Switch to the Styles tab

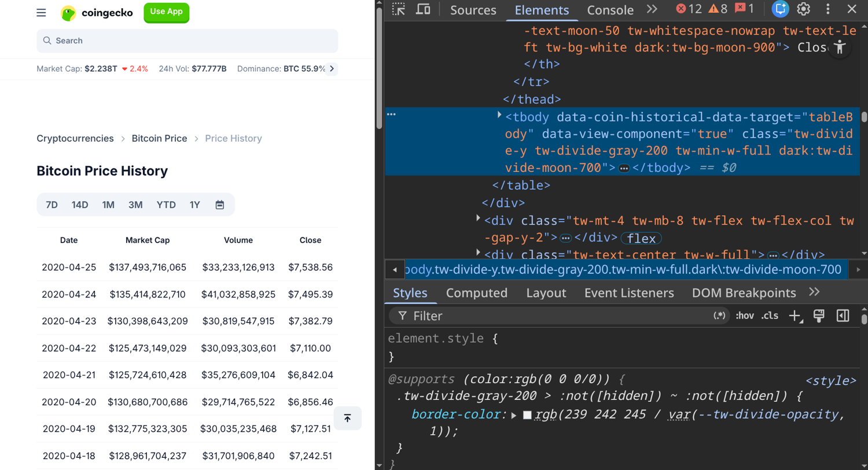click(410, 293)
